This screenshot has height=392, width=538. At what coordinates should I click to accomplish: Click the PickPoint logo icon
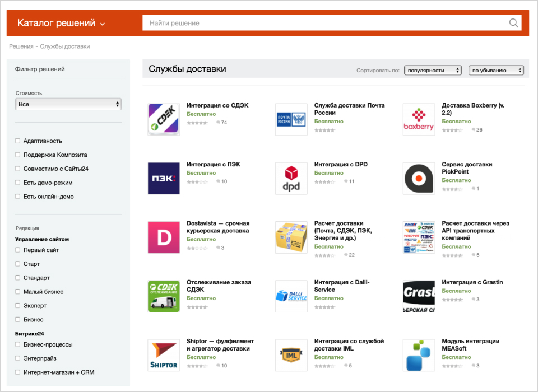419,178
